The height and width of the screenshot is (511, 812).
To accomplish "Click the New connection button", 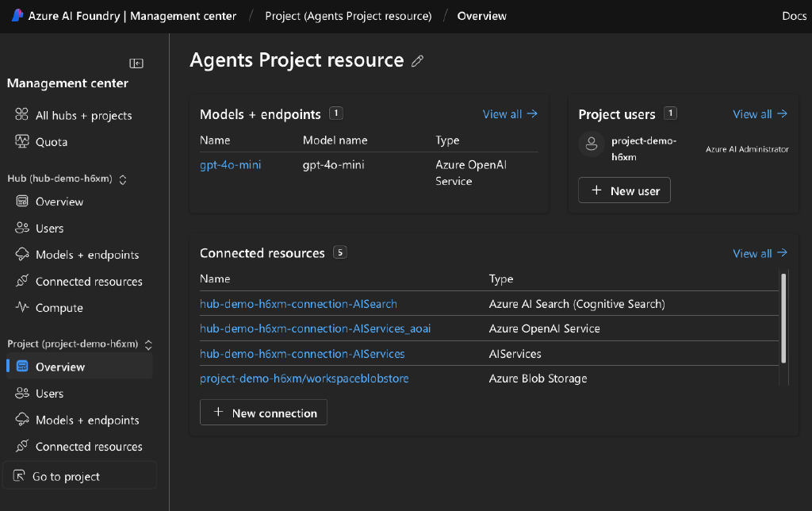I will pos(263,412).
